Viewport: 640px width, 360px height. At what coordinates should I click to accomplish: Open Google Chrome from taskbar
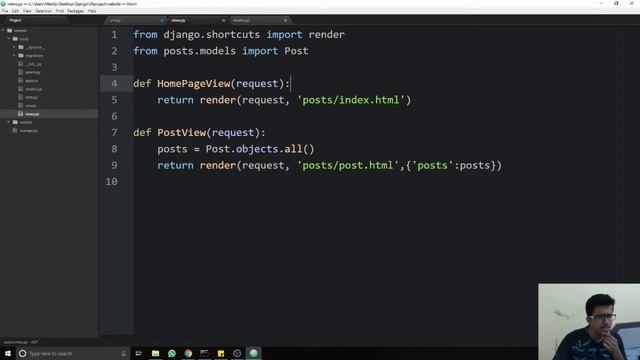(188, 353)
